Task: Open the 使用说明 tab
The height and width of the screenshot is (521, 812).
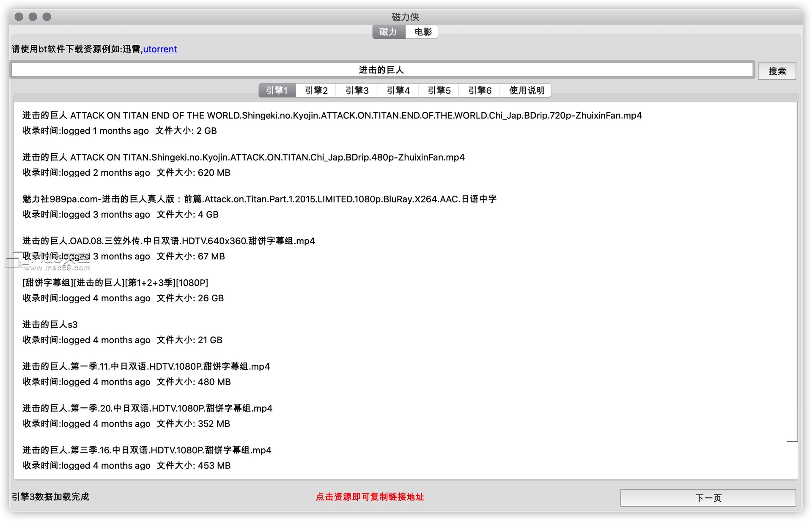Action: click(526, 90)
